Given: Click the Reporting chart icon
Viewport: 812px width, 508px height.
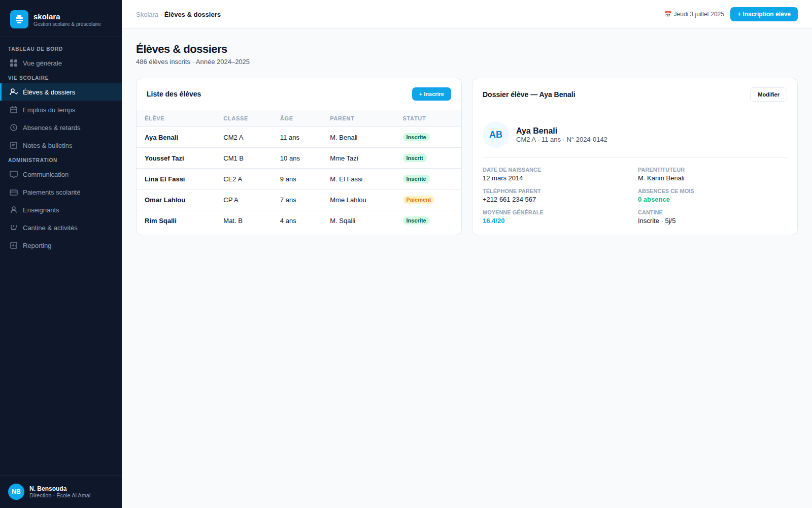Looking at the screenshot, I should (x=14, y=245).
